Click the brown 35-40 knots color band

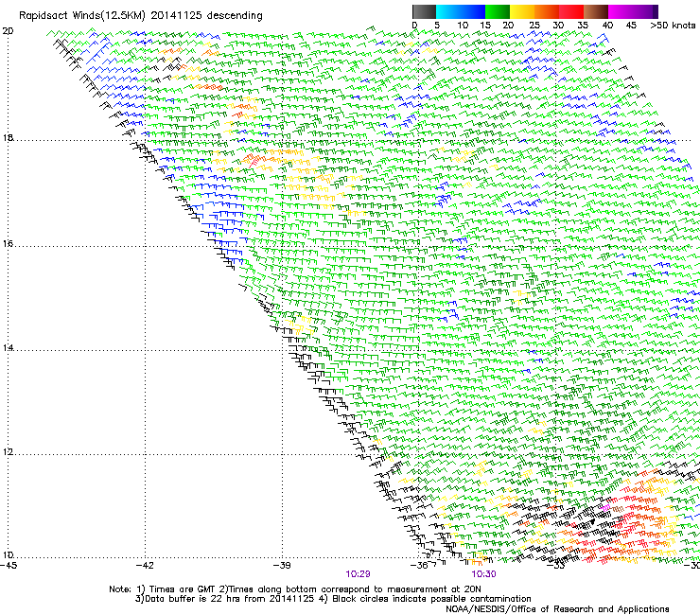596,11
